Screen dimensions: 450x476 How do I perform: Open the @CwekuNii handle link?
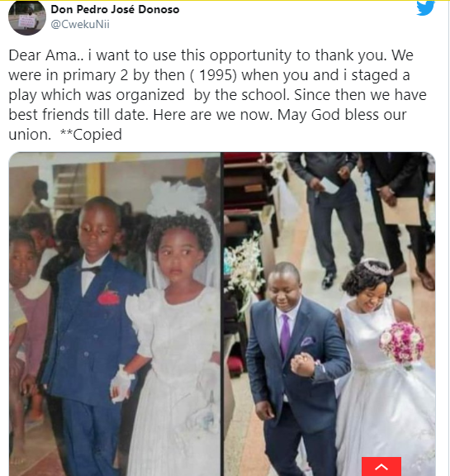[x=80, y=24]
